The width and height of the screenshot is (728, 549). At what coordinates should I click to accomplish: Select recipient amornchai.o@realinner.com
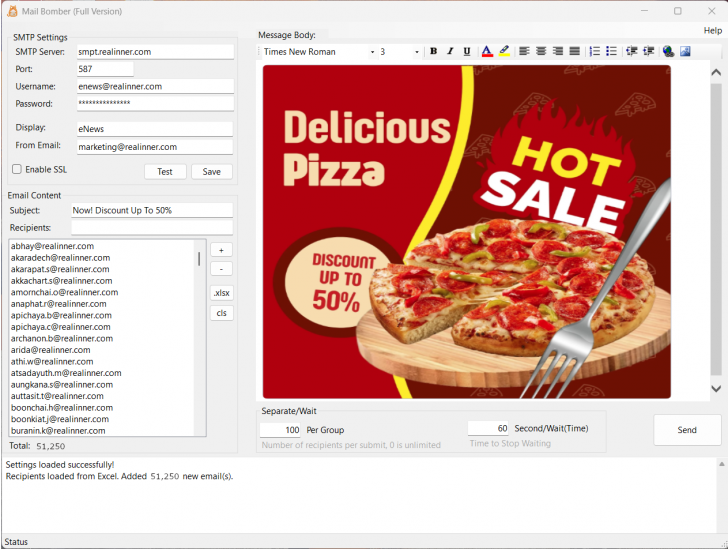(65, 292)
